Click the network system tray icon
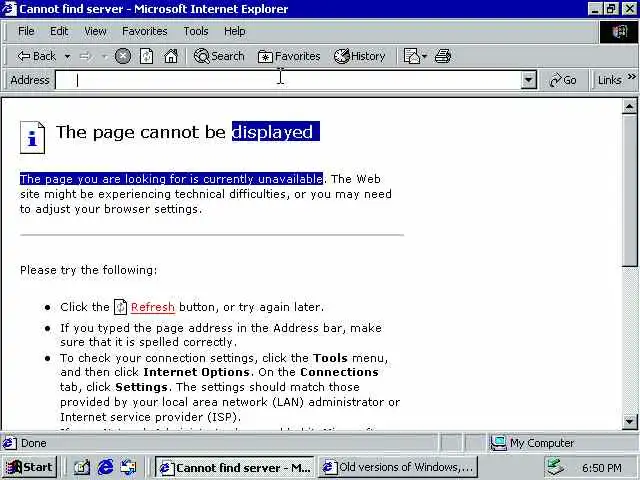640x480 pixels. [555, 467]
